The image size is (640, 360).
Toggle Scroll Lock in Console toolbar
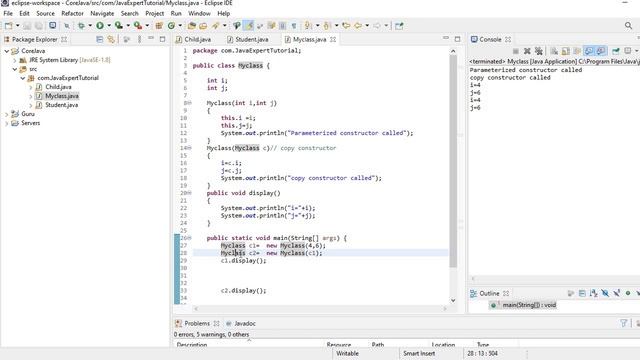pyautogui.click(x=565, y=51)
